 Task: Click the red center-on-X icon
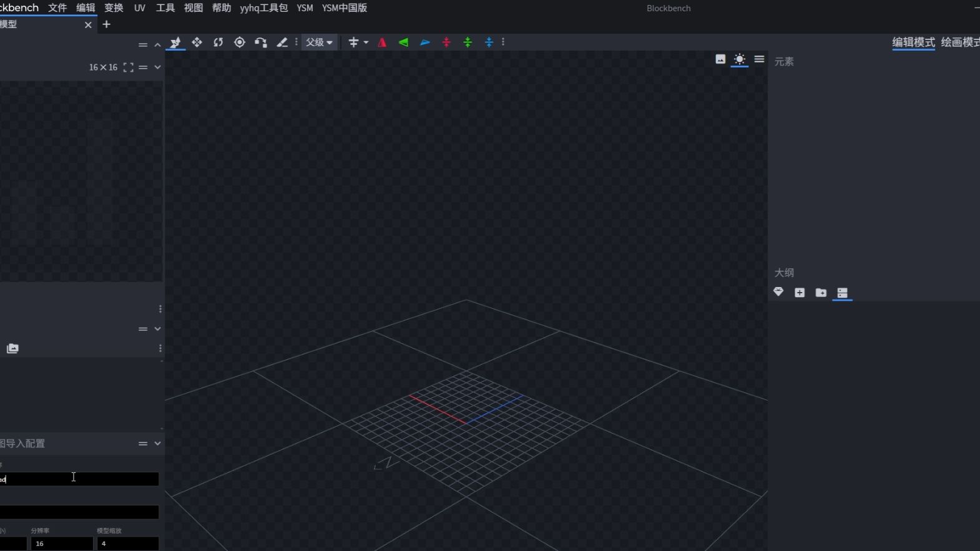click(x=446, y=42)
